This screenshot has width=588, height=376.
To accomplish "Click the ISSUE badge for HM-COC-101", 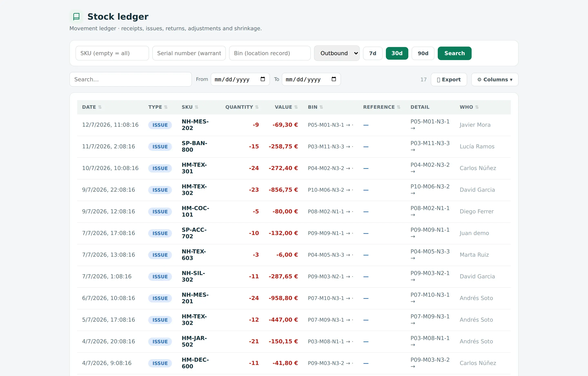I will tap(160, 212).
